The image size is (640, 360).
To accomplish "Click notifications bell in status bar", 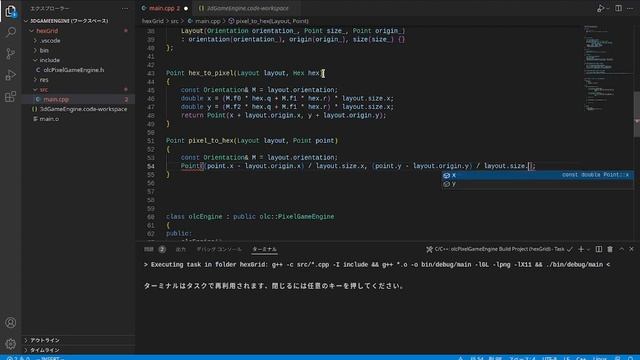I will click(x=631, y=358).
